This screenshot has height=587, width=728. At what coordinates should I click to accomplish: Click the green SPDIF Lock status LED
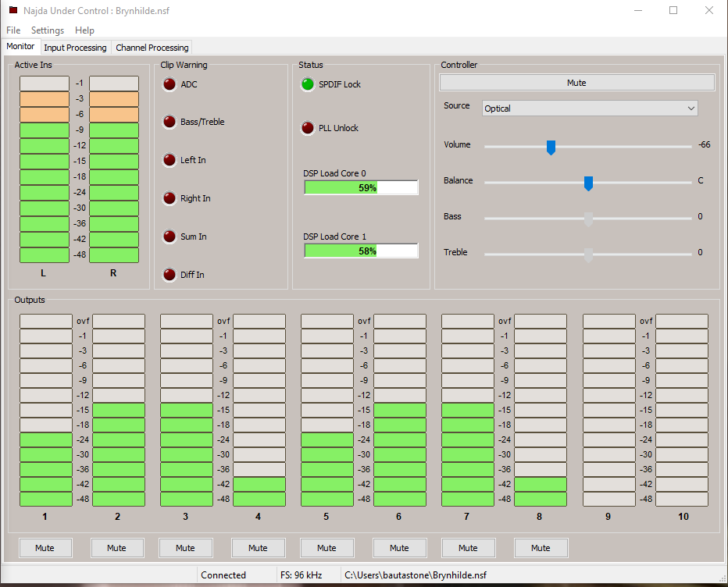click(308, 84)
